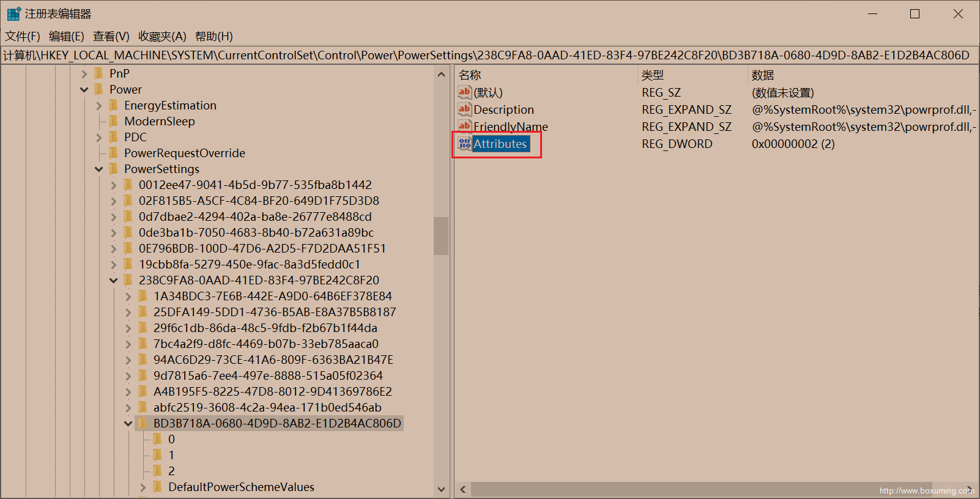Click the 238C9FA8-0AAD folder icon

point(128,280)
